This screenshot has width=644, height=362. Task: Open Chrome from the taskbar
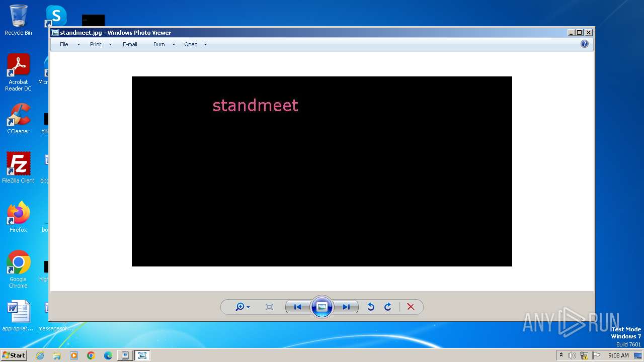(x=91, y=355)
